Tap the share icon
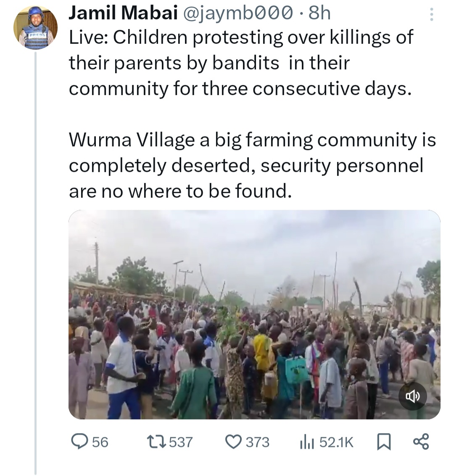Viewport: 454px width, 476px height. point(421,442)
